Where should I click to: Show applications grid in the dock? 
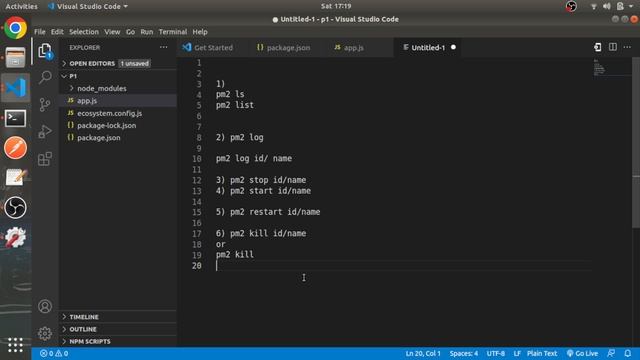16,345
